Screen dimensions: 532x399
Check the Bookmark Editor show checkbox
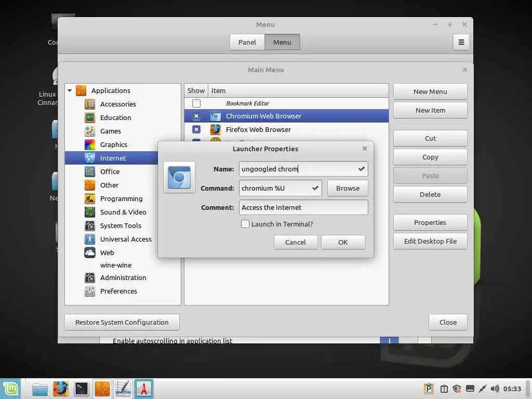point(196,103)
